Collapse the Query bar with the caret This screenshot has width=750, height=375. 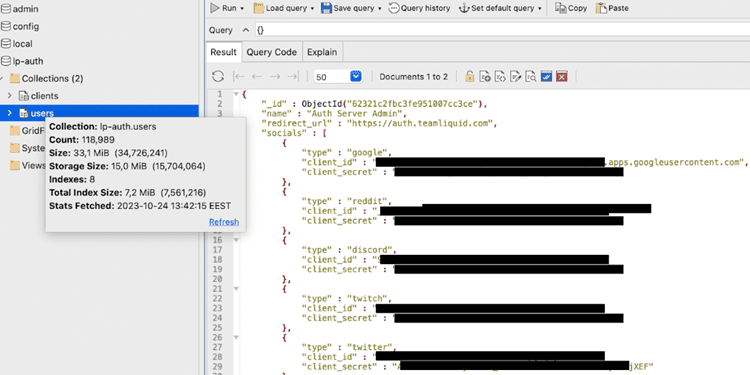246,30
